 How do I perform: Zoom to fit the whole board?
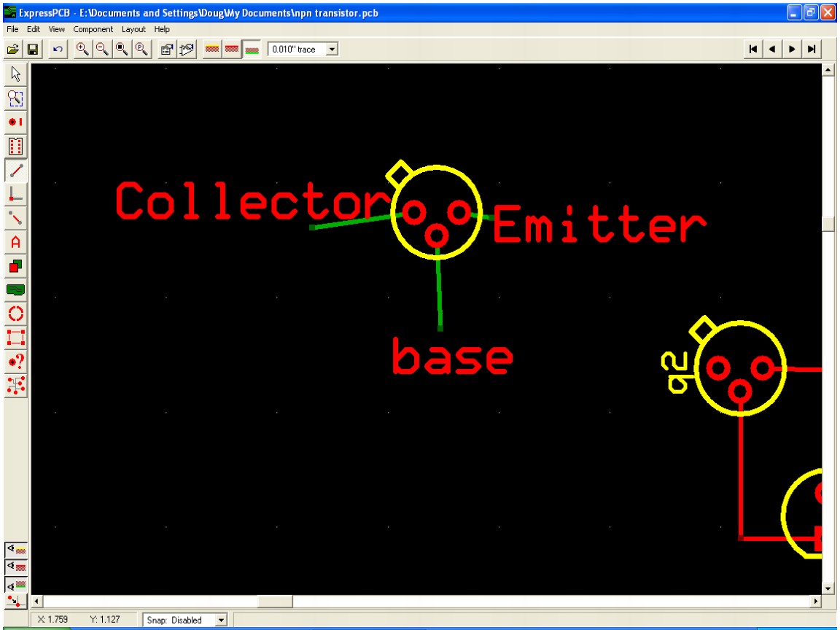click(x=122, y=50)
